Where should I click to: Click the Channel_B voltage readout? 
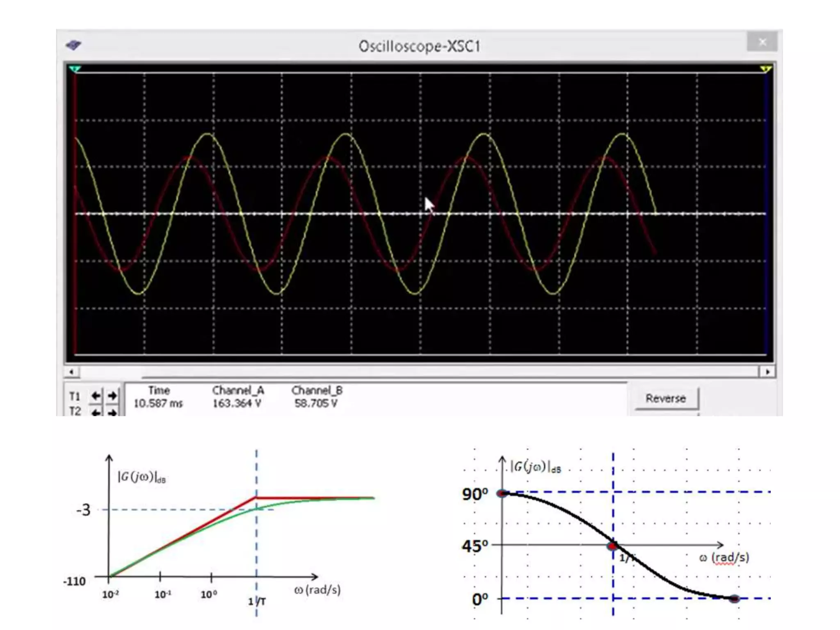316,404
